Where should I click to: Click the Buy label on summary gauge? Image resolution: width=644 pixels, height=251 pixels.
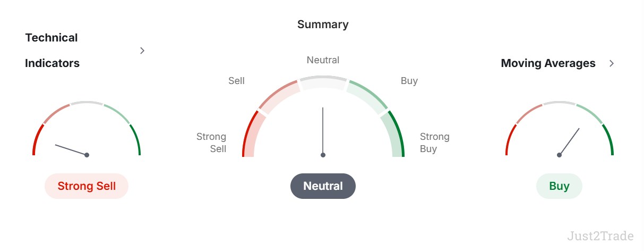point(409,81)
